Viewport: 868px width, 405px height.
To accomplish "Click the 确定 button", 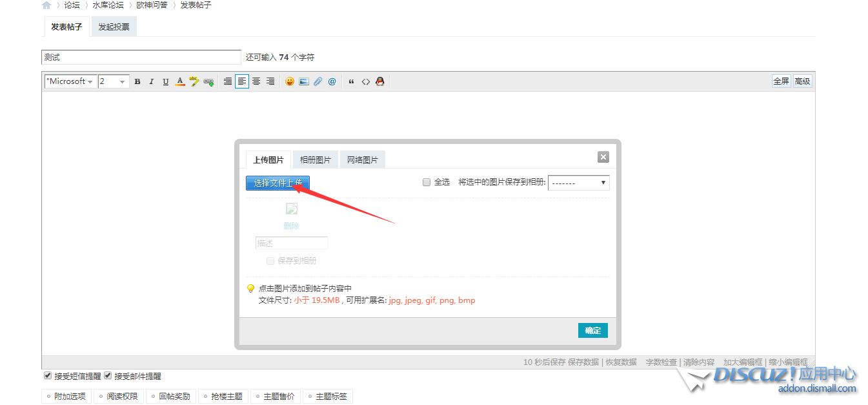I will click(593, 330).
